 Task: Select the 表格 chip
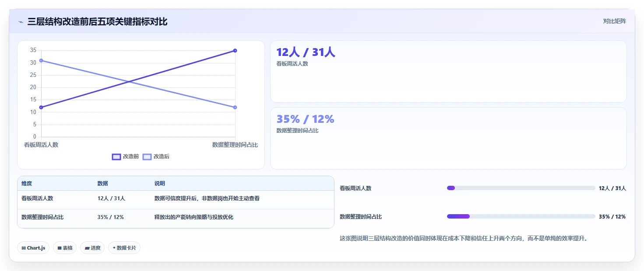[65, 248]
